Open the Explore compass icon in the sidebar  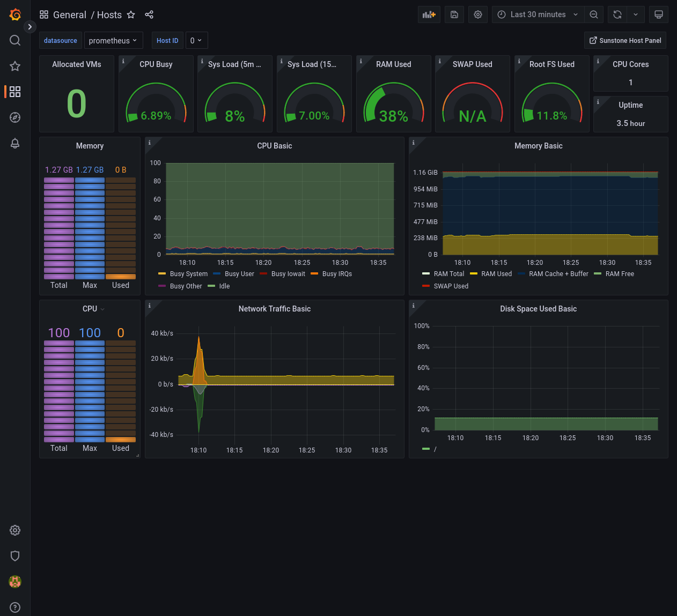(x=14, y=117)
